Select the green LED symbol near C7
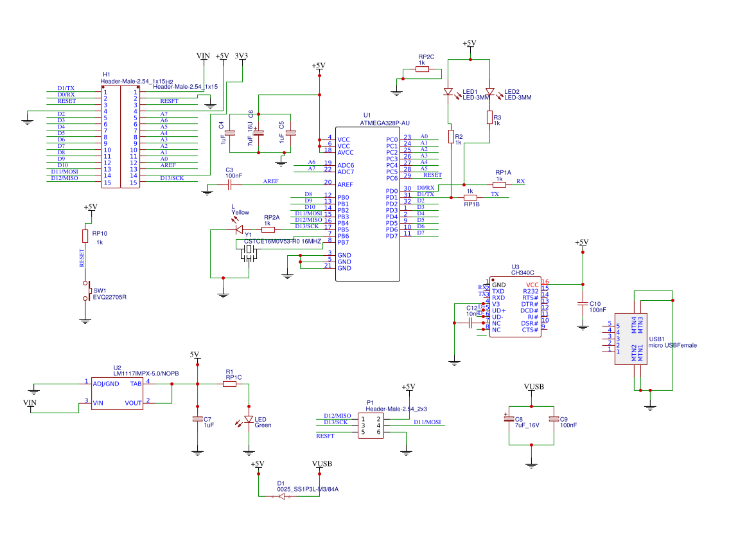Screen dimensions: 756x536 [x=249, y=420]
